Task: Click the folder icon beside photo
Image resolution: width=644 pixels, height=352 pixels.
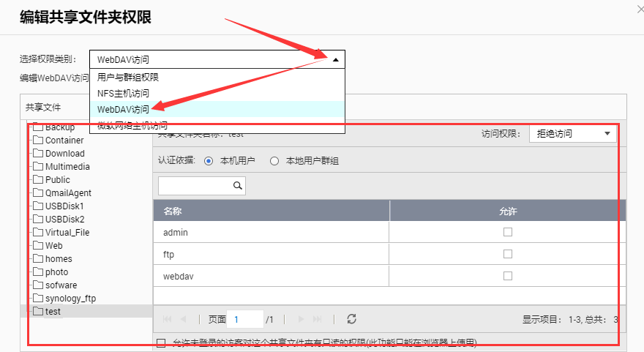Action: [38, 272]
